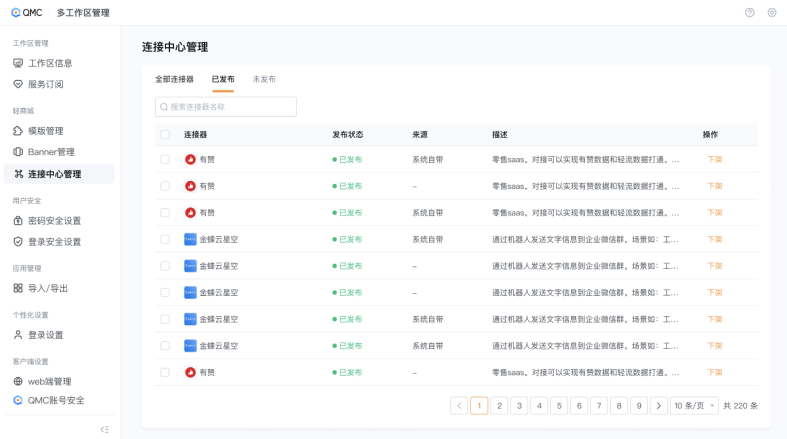The height and width of the screenshot is (439, 787).
Task: Click the 描述 column header
Action: pos(500,134)
